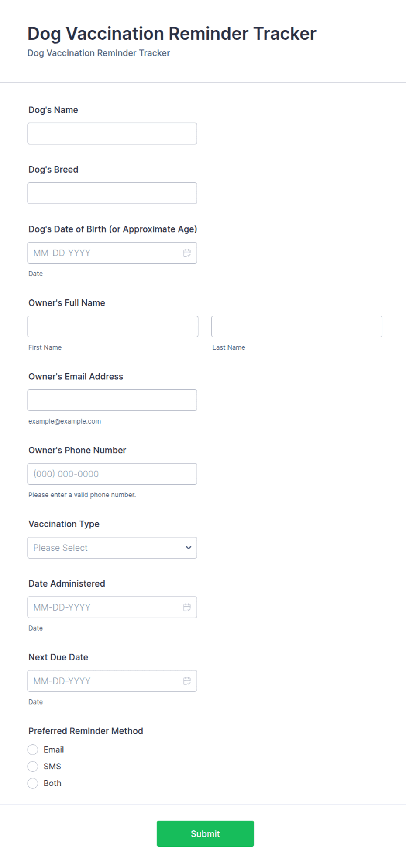Open calendar icon for Date Administered
Image resolution: width=406 pixels, height=868 pixels.
[x=187, y=607]
